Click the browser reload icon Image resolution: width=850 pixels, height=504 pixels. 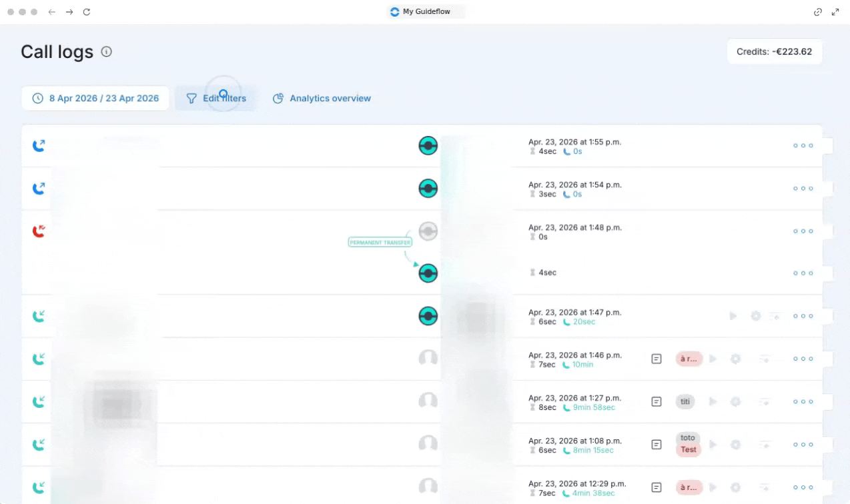87,12
